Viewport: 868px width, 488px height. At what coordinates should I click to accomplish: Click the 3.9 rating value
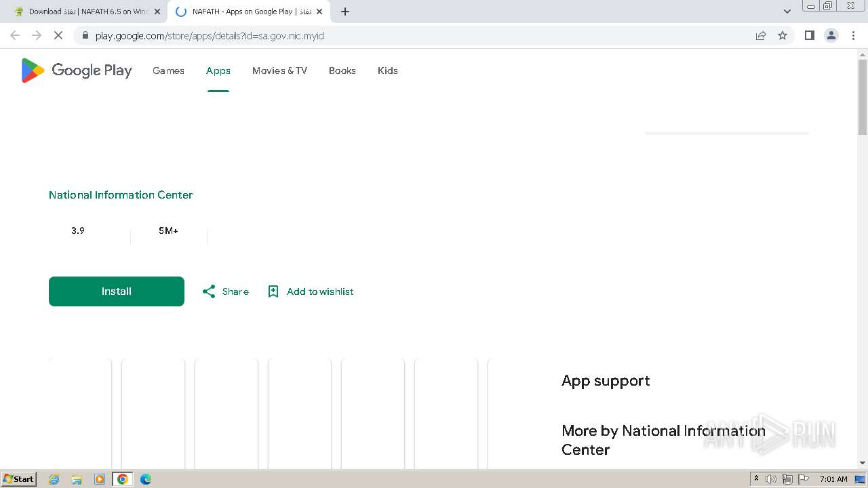78,230
